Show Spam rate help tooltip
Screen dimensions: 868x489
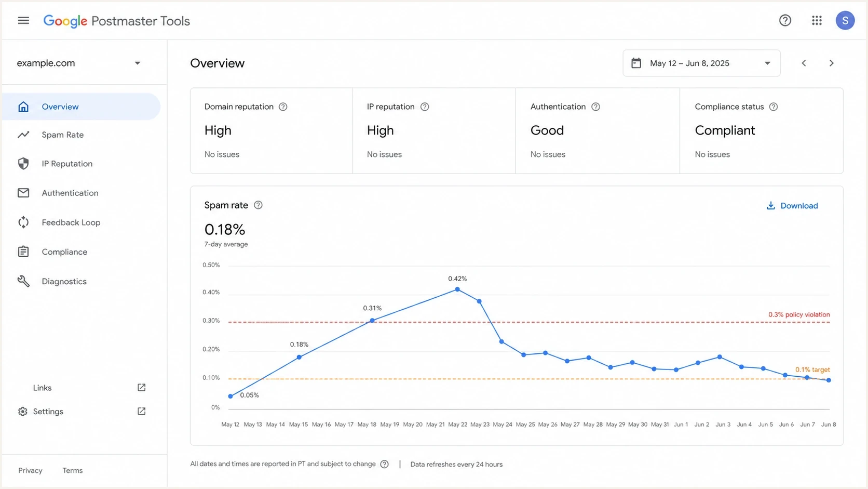click(x=258, y=205)
